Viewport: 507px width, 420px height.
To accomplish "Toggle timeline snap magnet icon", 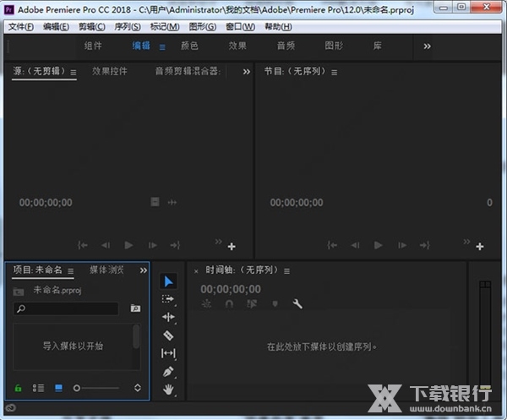I will click(x=229, y=303).
